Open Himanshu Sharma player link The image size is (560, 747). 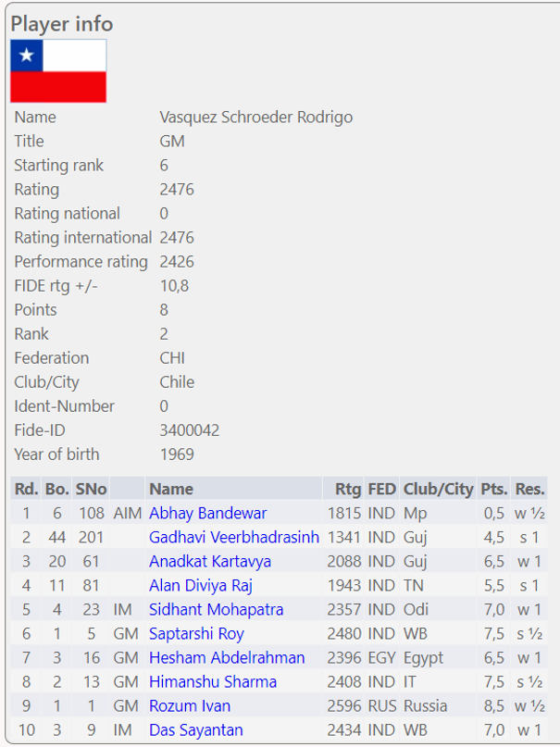[x=213, y=681]
